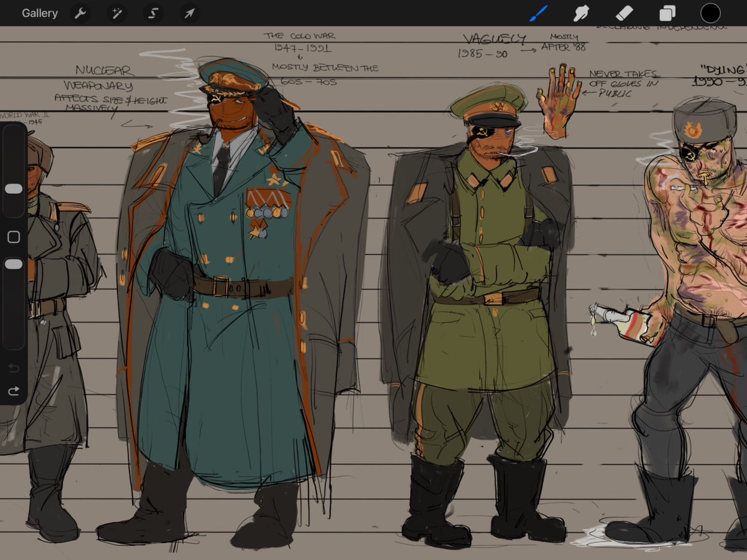The width and height of the screenshot is (747, 560).
Task: Tap the 'AFTER '88' annotation
Action: (563, 47)
